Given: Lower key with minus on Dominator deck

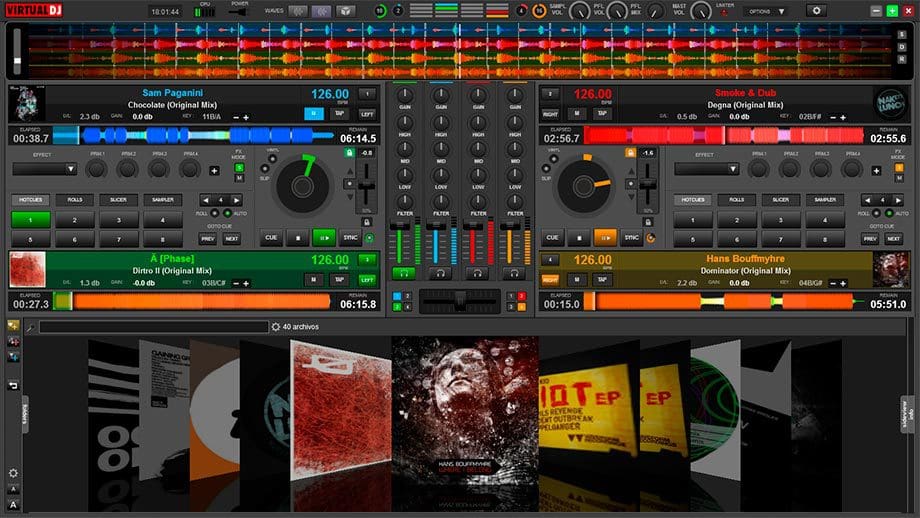Looking at the screenshot, I should point(833,283).
